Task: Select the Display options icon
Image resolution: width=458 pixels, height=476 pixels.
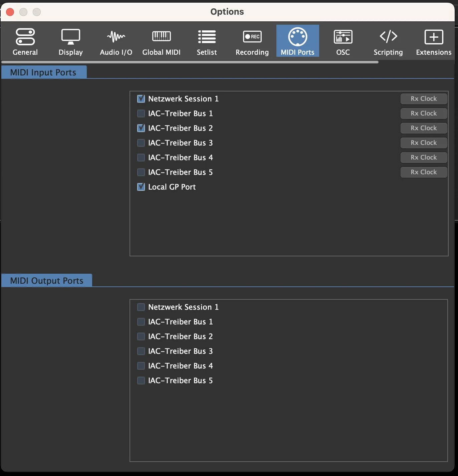Action: 70,41
